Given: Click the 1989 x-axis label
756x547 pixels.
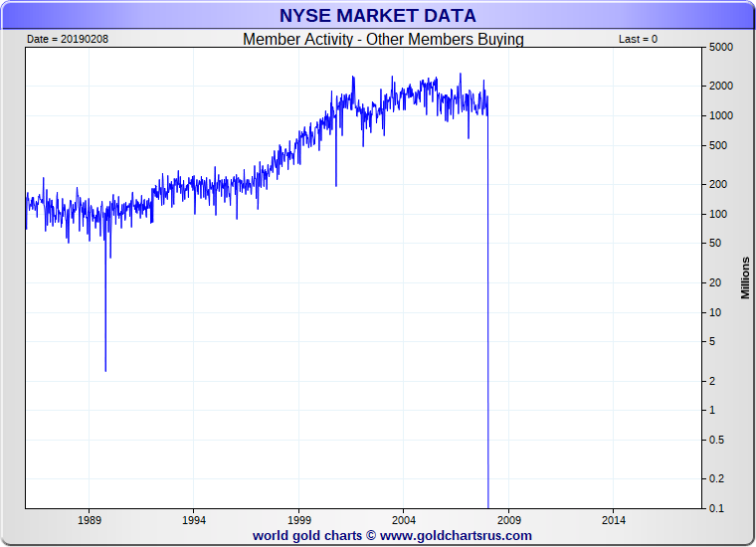Looking at the screenshot, I should [90, 520].
